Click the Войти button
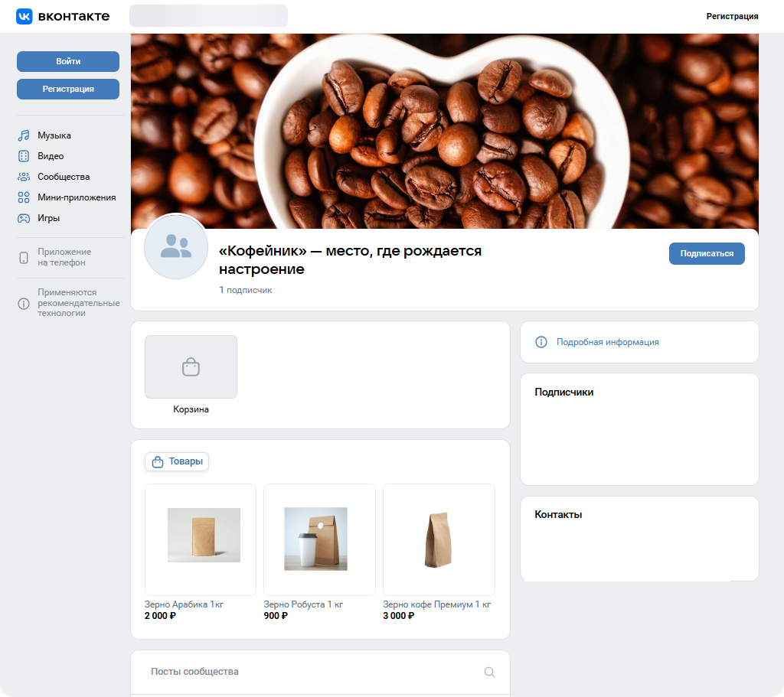The height and width of the screenshot is (697, 784). (x=68, y=61)
